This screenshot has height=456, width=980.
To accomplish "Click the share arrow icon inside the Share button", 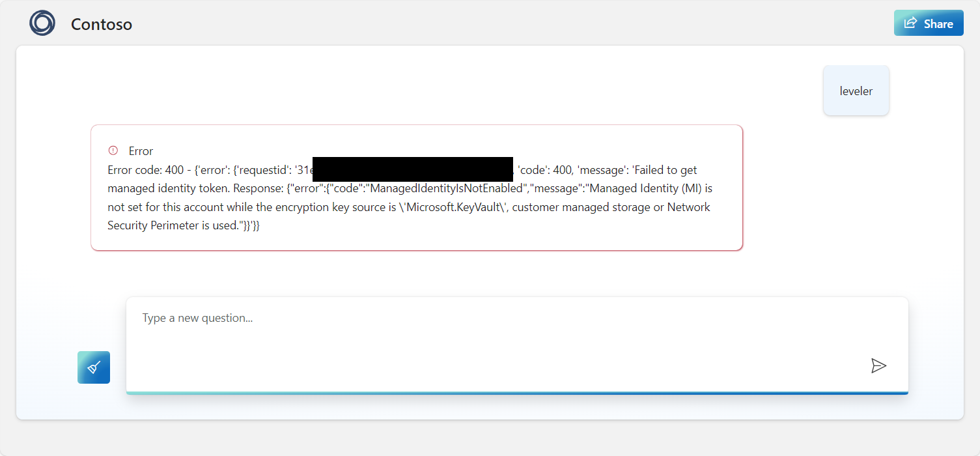I will coord(910,22).
